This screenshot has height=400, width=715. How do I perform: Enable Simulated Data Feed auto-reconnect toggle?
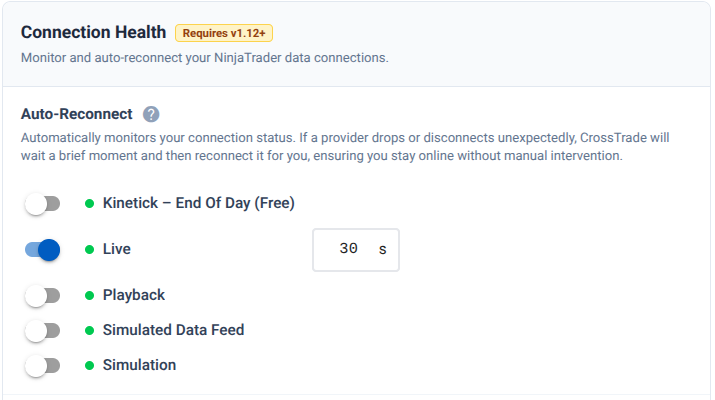tap(42, 330)
